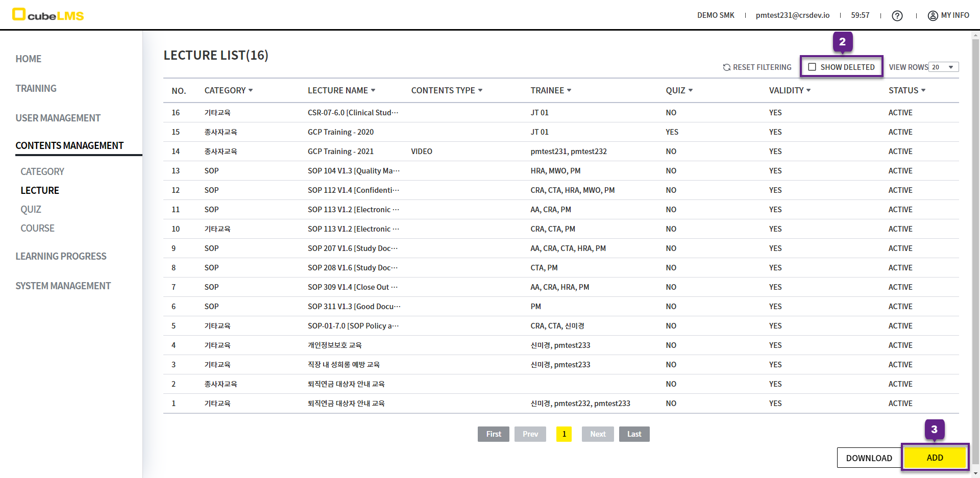Expand the QUIZ column filter

[x=691, y=90]
